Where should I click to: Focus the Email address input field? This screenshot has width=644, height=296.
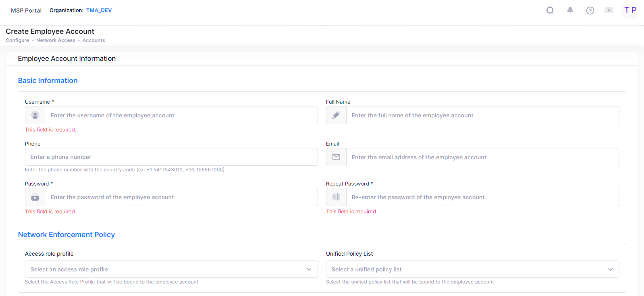click(482, 157)
